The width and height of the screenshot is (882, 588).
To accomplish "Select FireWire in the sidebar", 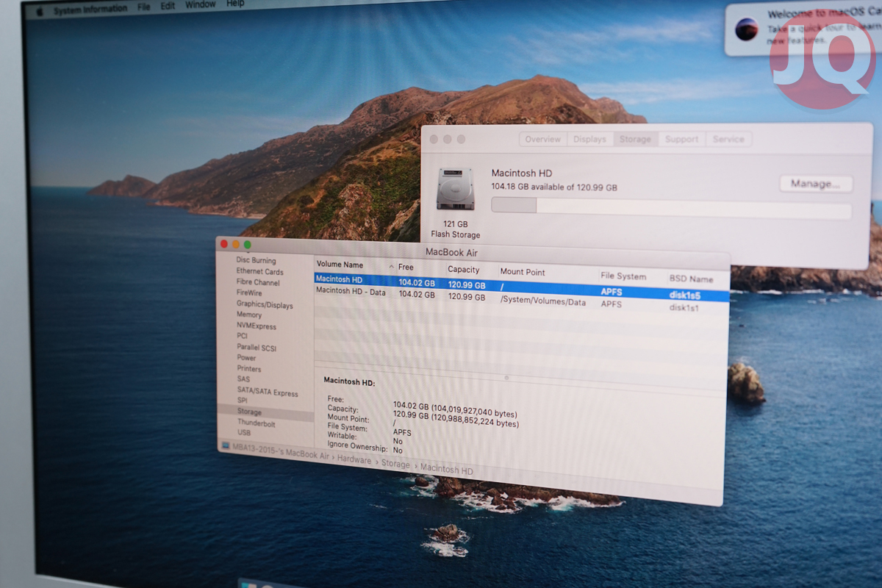I will (249, 293).
